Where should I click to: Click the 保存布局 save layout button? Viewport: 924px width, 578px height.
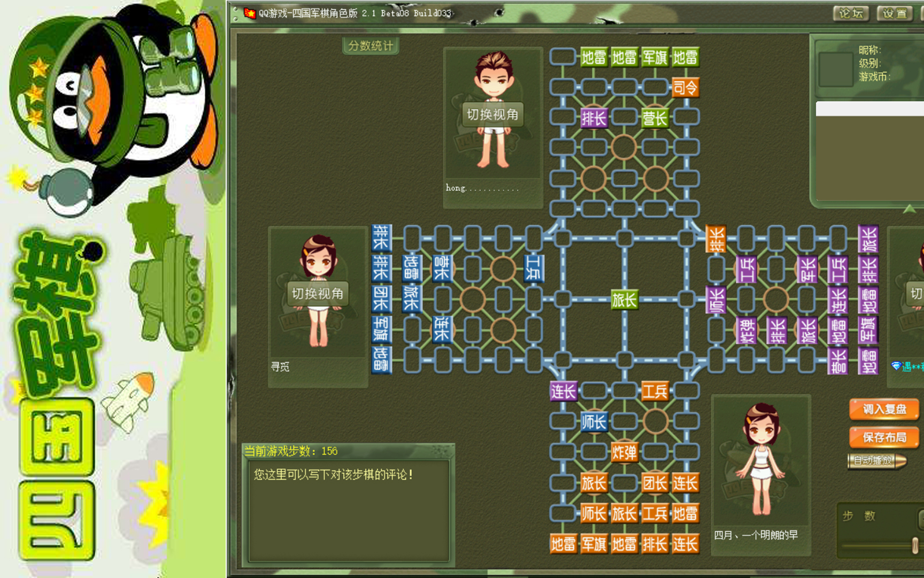[884, 437]
